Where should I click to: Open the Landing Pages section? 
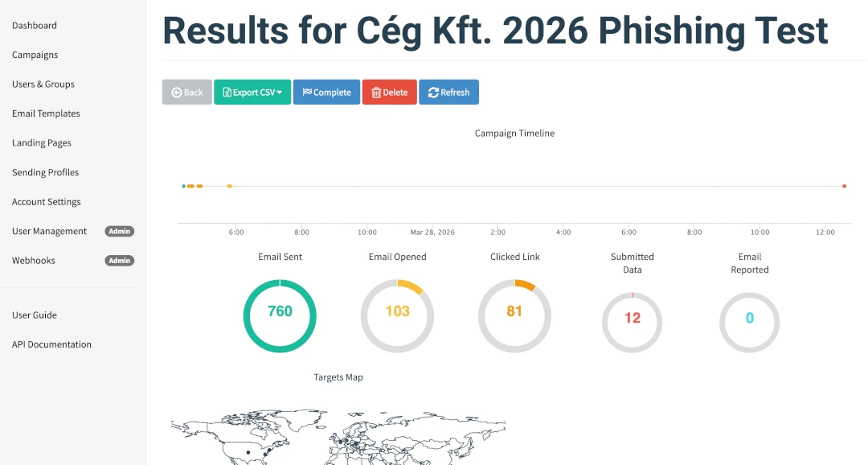42,143
